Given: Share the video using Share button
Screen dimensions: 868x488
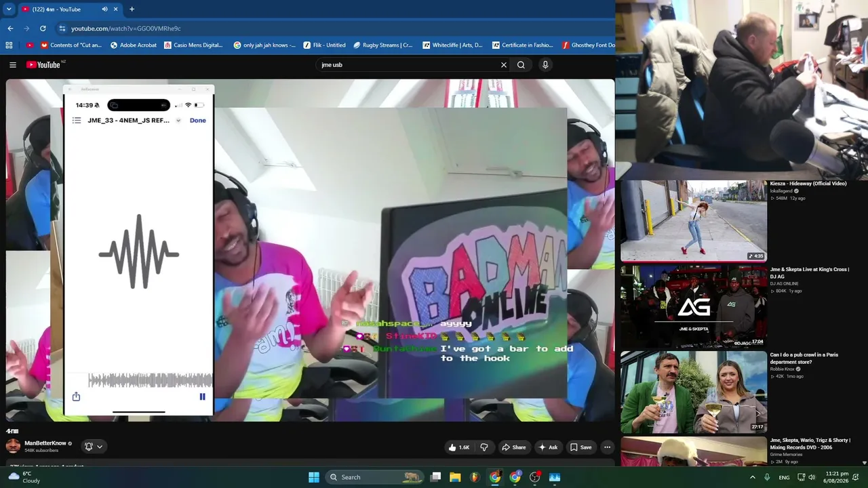Looking at the screenshot, I should coord(513,447).
